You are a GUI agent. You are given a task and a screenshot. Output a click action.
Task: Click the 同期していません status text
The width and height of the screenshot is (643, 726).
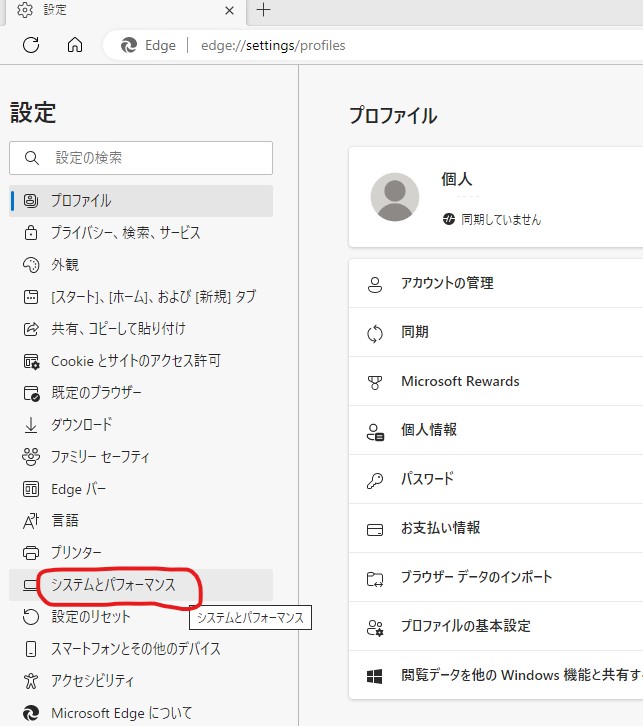point(501,219)
